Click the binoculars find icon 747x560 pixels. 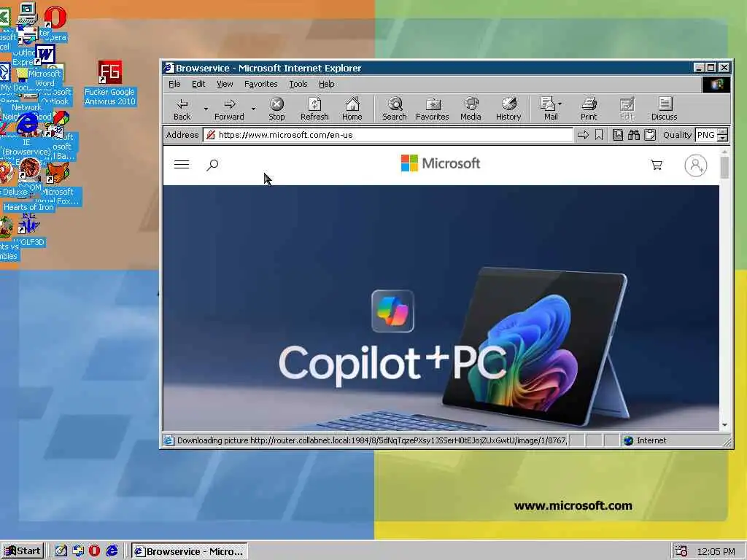[634, 135]
